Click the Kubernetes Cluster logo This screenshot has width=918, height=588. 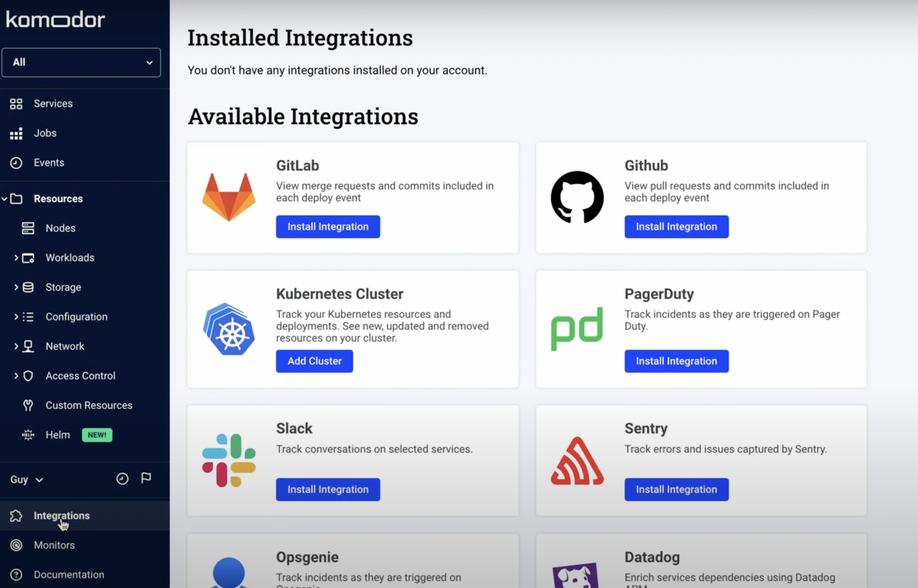click(229, 329)
